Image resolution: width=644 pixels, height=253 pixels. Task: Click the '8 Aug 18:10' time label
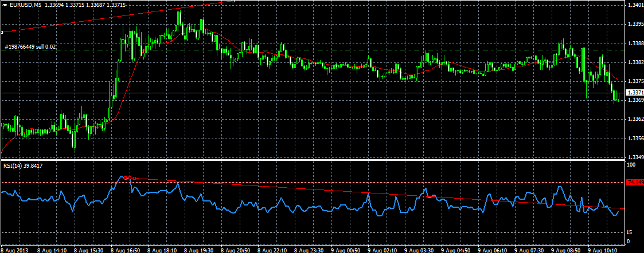(162, 250)
